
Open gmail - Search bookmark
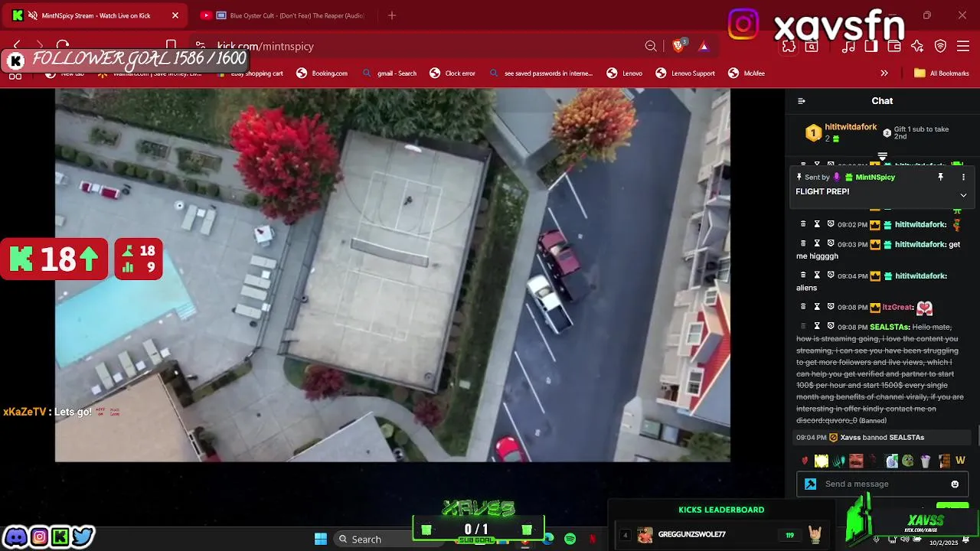point(390,73)
